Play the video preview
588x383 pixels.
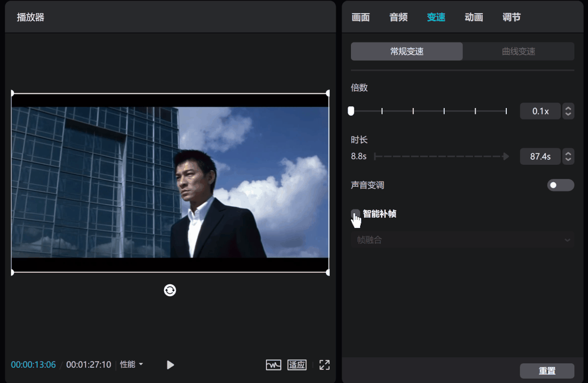point(170,365)
